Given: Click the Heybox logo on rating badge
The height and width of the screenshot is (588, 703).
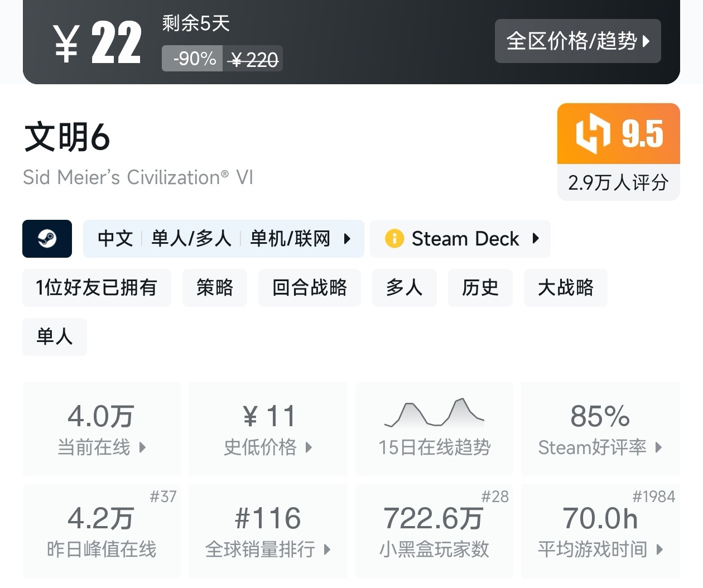Looking at the screenshot, I should pyautogui.click(x=593, y=134).
